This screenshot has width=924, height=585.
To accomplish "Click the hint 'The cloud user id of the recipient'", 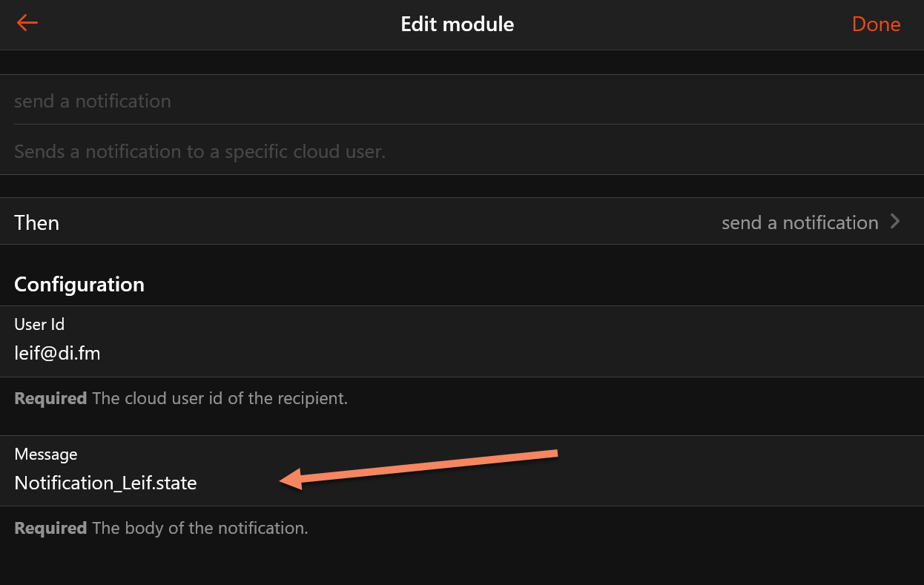I will [x=220, y=398].
